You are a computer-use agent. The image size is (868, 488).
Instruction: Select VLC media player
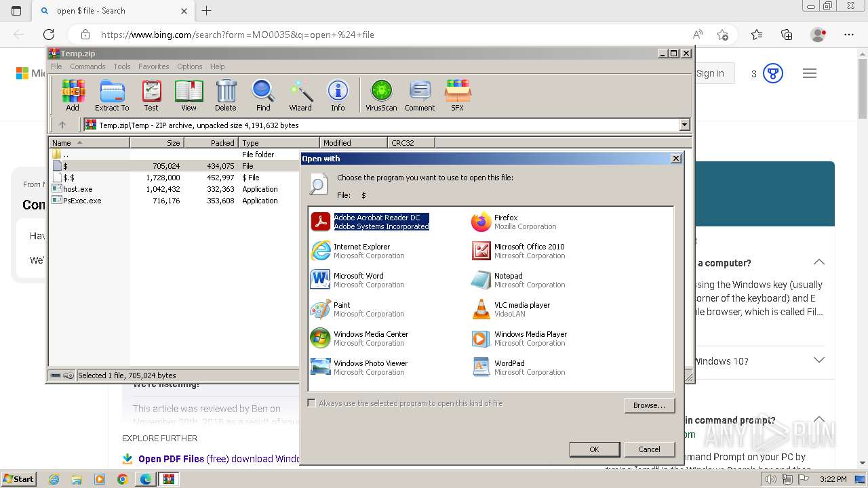[511, 309]
